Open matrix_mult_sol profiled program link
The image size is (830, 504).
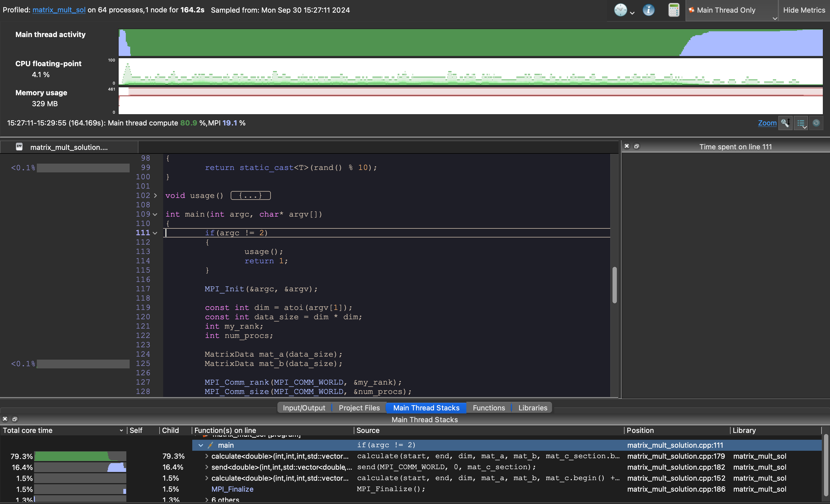pyautogui.click(x=59, y=10)
